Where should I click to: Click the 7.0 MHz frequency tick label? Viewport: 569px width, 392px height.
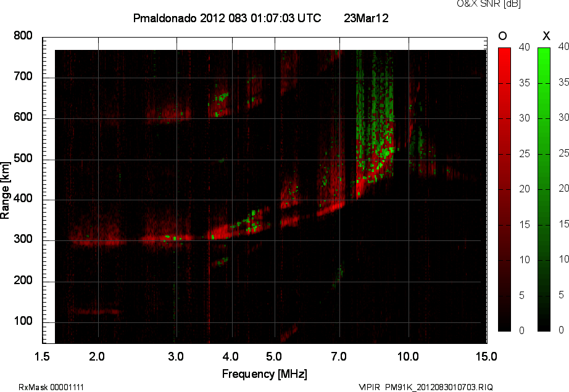[x=339, y=356]
